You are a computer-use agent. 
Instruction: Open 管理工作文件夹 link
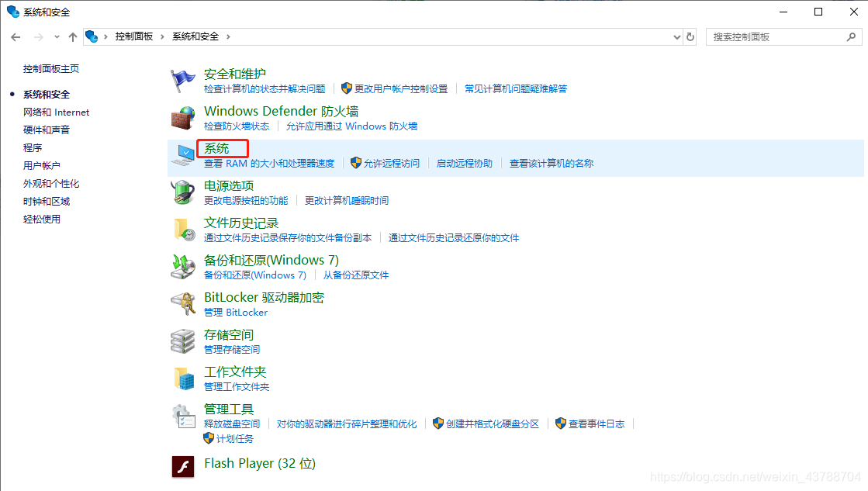(237, 386)
